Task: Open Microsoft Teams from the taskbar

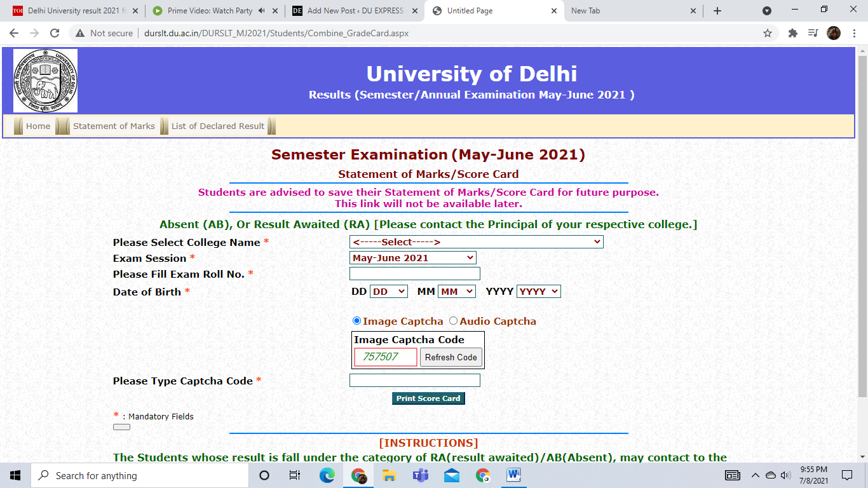Action: click(x=421, y=475)
